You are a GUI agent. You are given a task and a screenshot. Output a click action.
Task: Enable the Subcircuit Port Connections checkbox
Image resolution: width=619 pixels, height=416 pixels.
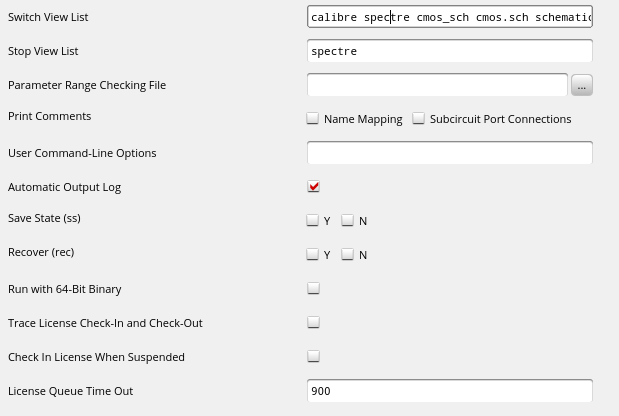click(x=419, y=119)
